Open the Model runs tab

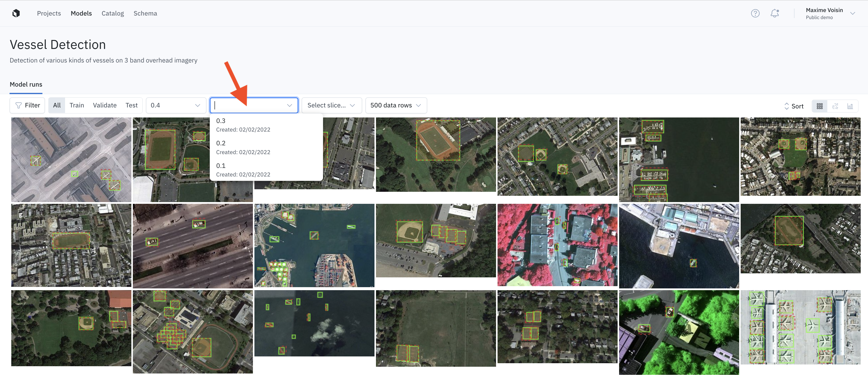(26, 85)
